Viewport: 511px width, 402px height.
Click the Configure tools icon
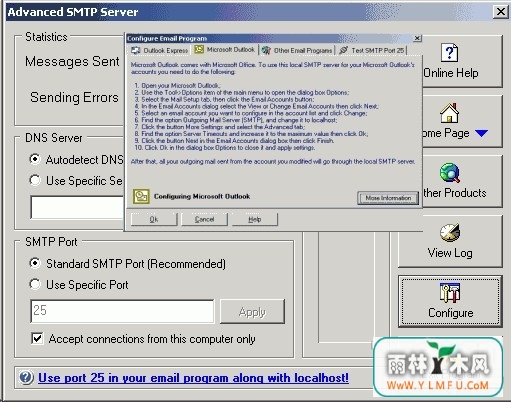(x=450, y=293)
